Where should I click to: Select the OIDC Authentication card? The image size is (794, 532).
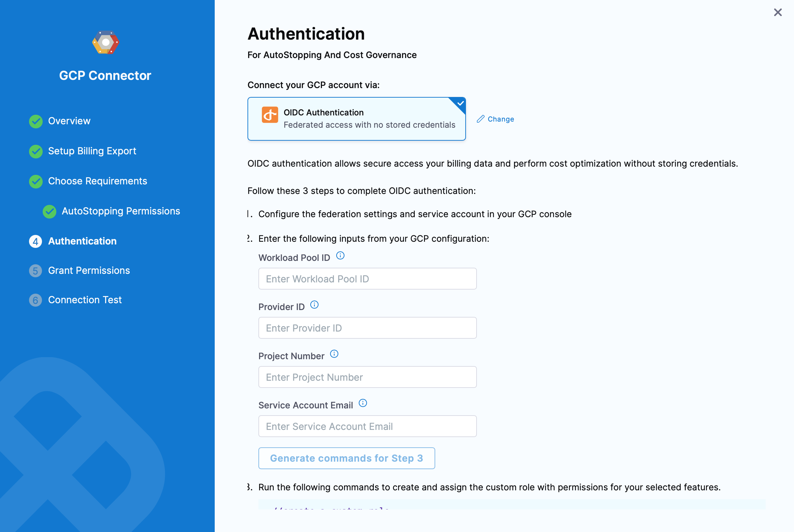(356, 119)
